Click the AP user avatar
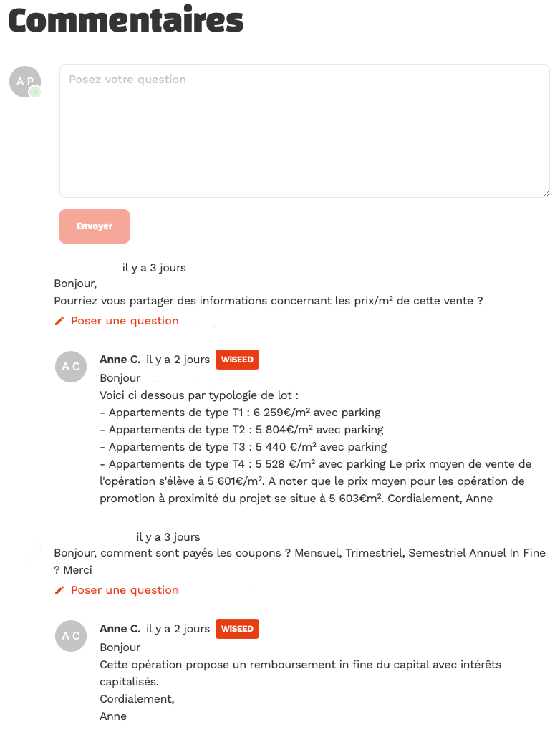 [x=25, y=82]
